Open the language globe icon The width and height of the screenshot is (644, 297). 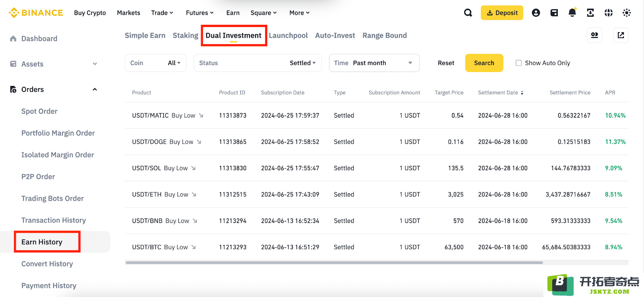pyautogui.click(x=609, y=13)
